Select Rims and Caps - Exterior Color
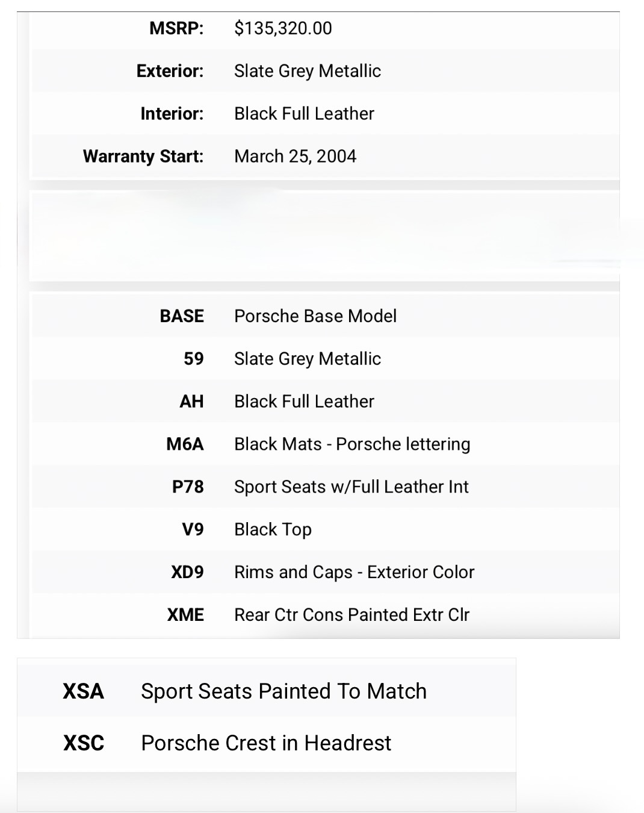The width and height of the screenshot is (644, 813). (x=354, y=573)
